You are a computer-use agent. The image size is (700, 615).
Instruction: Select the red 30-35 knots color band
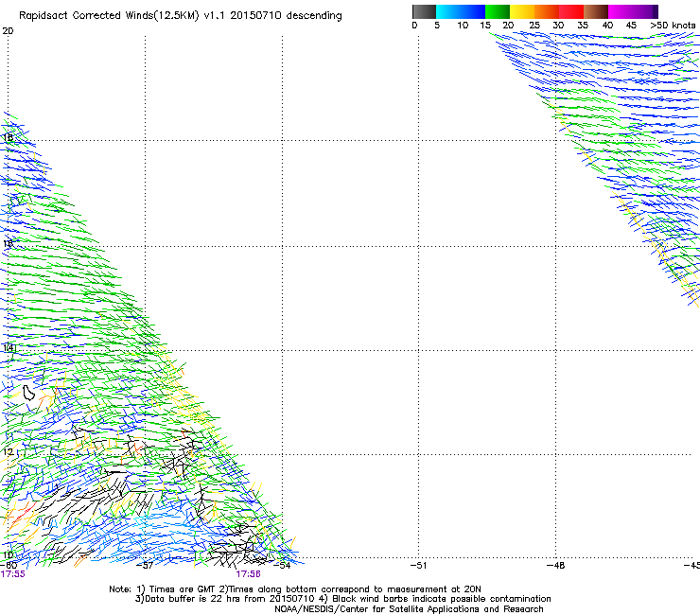coord(571,11)
